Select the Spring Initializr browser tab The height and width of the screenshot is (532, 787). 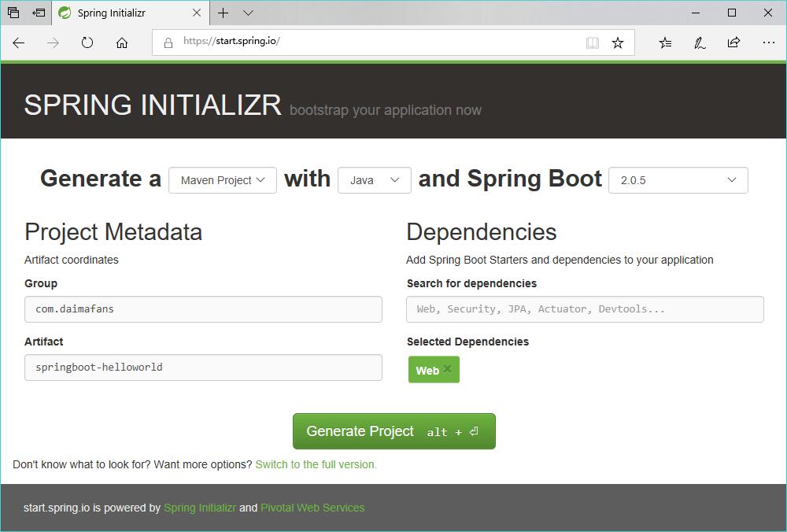click(x=126, y=13)
